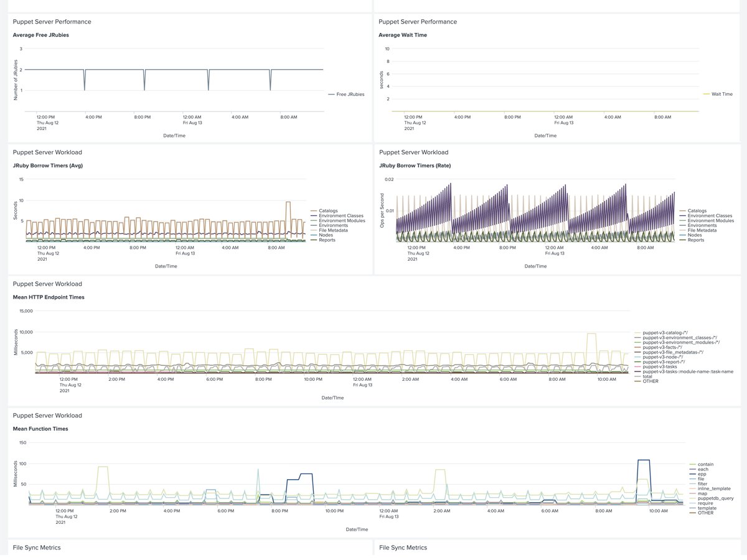The width and height of the screenshot is (747, 560).
Task: Select Environment Classes in Borrow Timers (Rate) legend
Action: 705,216
